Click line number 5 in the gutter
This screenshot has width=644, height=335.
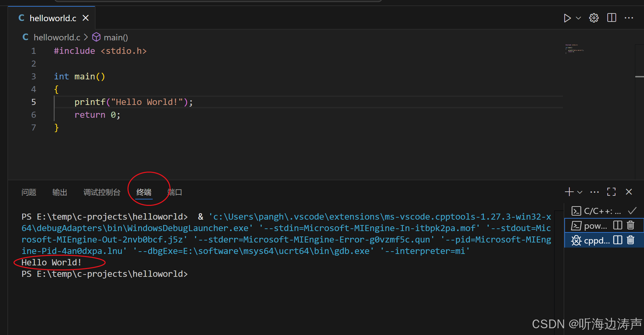click(34, 102)
